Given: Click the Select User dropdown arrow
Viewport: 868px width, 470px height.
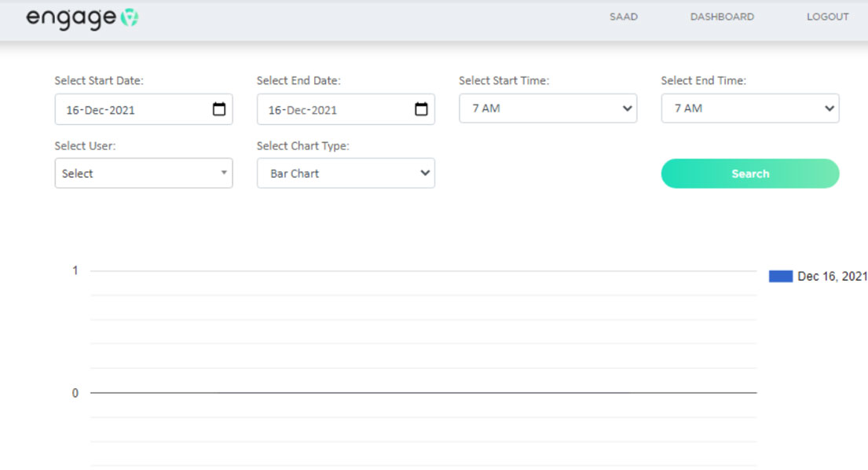Looking at the screenshot, I should pyautogui.click(x=224, y=173).
